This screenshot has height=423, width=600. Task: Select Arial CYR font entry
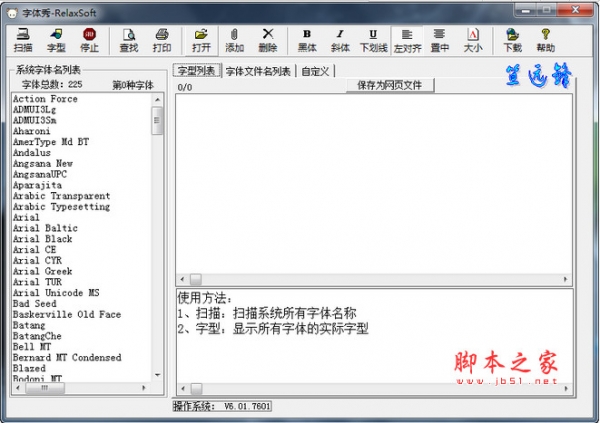pyautogui.click(x=38, y=260)
